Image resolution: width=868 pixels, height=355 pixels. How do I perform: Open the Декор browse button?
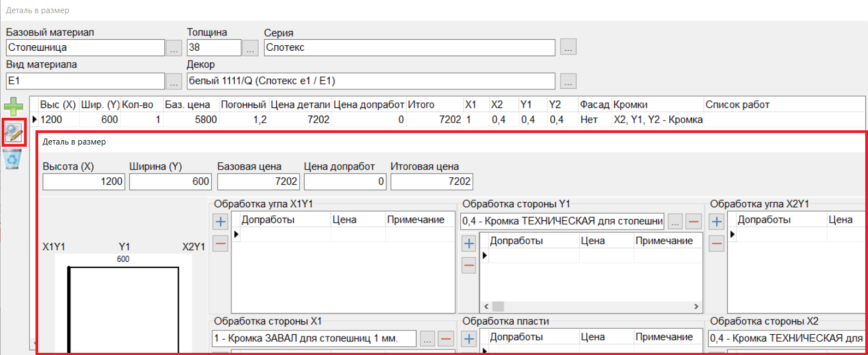click(x=568, y=81)
